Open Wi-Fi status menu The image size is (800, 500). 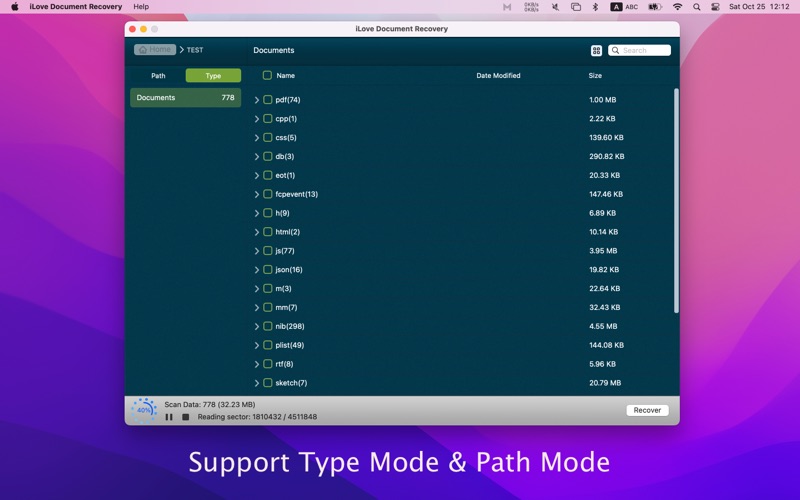678,7
